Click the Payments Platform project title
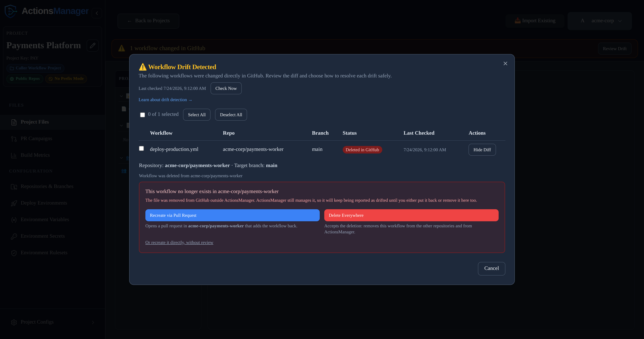This screenshot has width=644, height=339. (43, 46)
